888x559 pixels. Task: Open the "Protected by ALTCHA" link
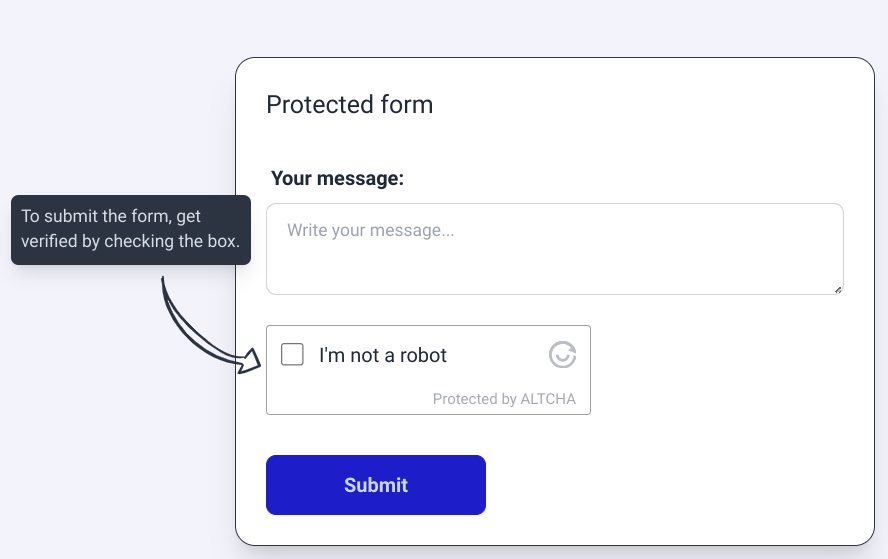coord(504,399)
